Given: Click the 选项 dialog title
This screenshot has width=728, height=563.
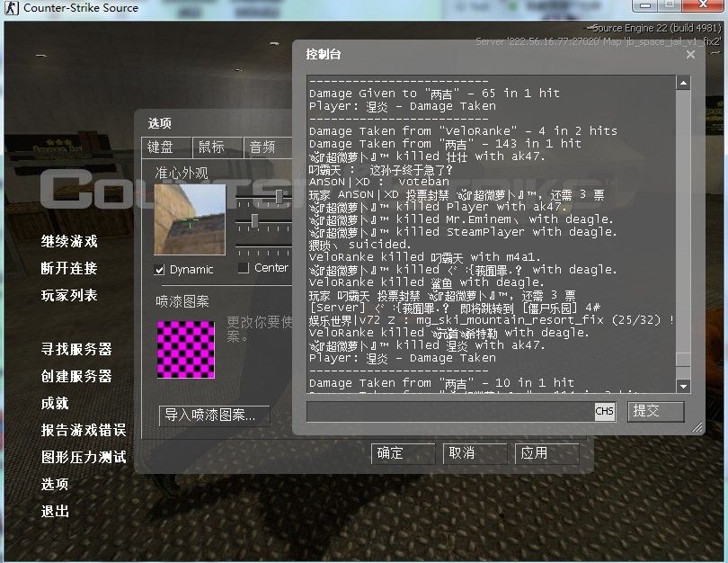Looking at the screenshot, I should tap(160, 123).
